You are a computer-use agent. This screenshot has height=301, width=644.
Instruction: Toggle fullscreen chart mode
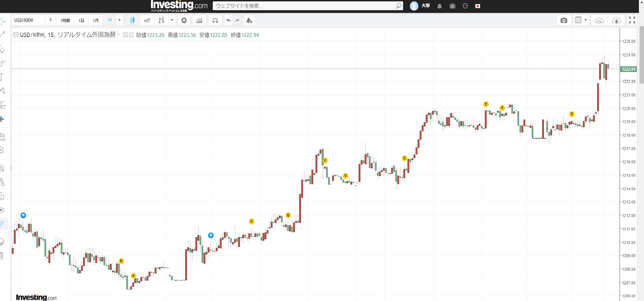632,20
